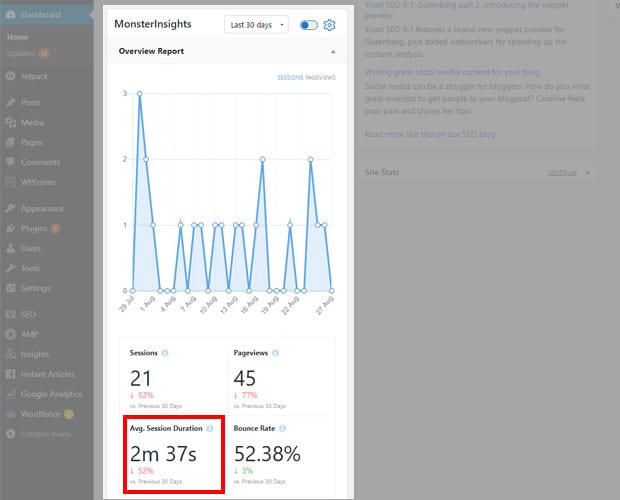The height and width of the screenshot is (500, 620).
Task: Click the Wordfence menu icon
Action: pyautogui.click(x=11, y=414)
